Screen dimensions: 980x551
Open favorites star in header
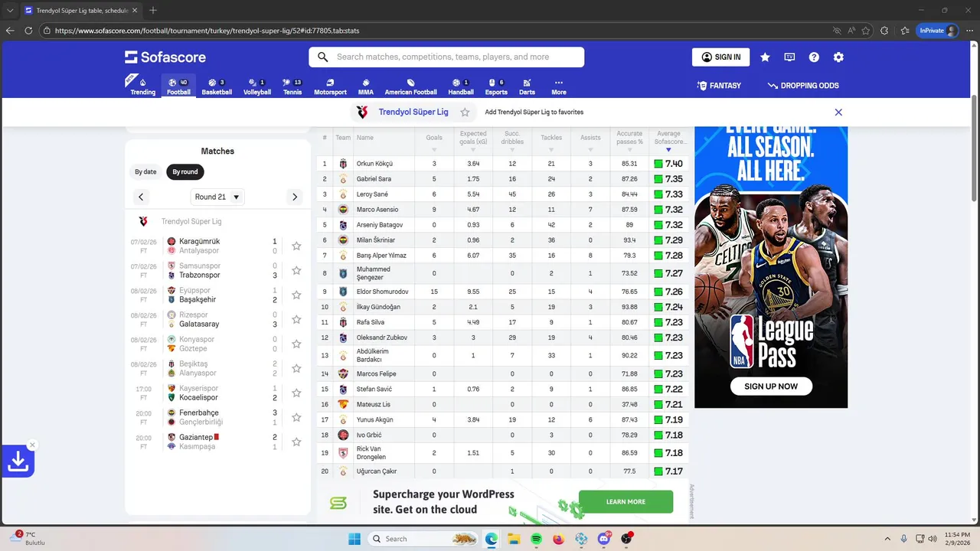coord(765,57)
